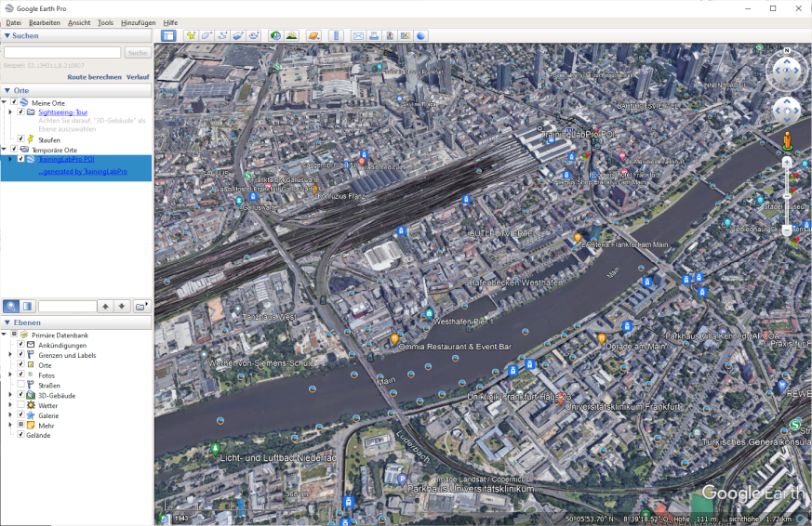Open the Bearbeiten menu
The image size is (812, 526).
(45, 22)
